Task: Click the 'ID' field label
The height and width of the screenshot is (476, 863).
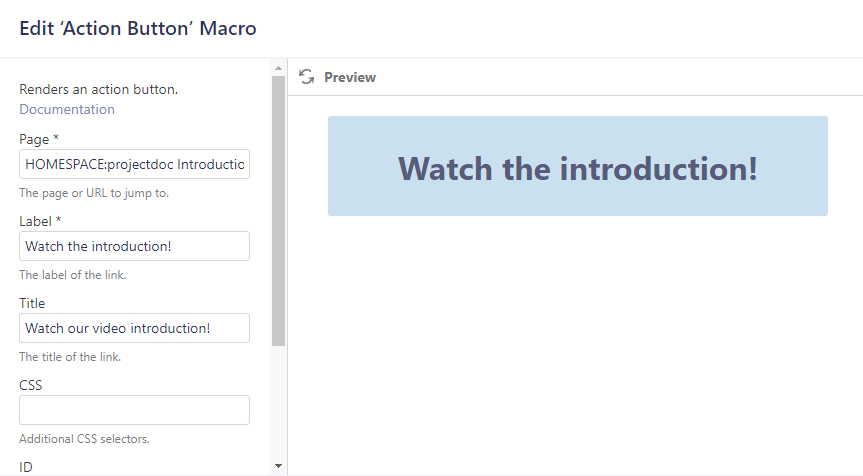Action: [x=26, y=465]
